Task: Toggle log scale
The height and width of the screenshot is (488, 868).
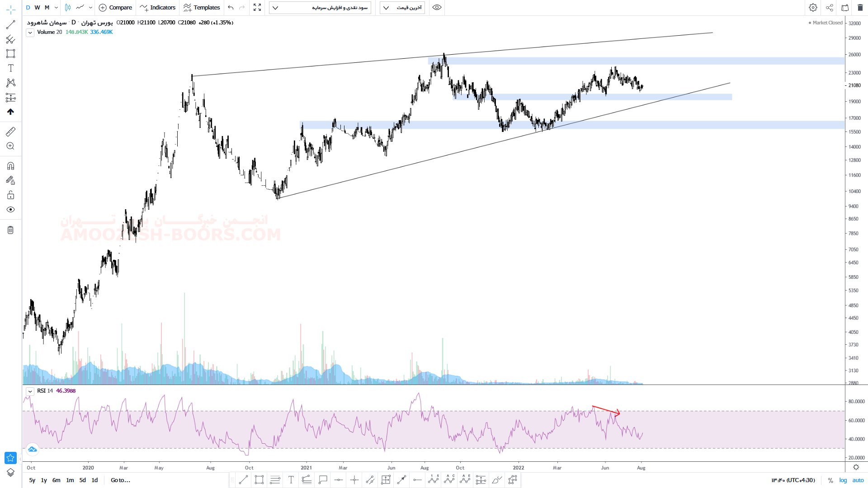Action: click(x=843, y=480)
